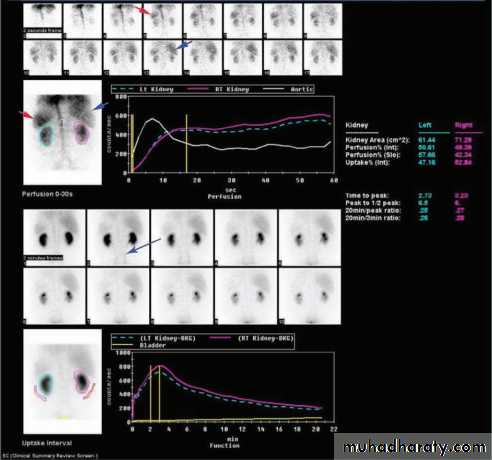Image resolution: width=492 pixels, height=460 pixels.
Task: Click the Bladder legend entry in the function graph
Action: click(x=139, y=345)
